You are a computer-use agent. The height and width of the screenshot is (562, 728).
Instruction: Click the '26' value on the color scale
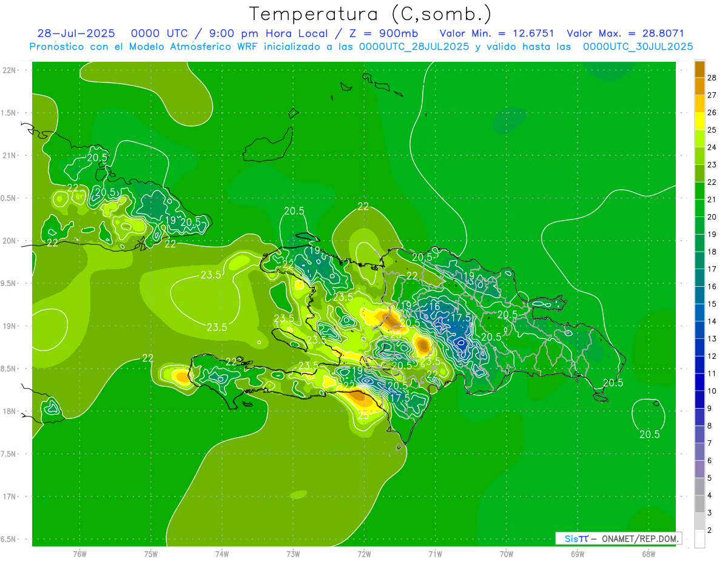click(x=712, y=113)
